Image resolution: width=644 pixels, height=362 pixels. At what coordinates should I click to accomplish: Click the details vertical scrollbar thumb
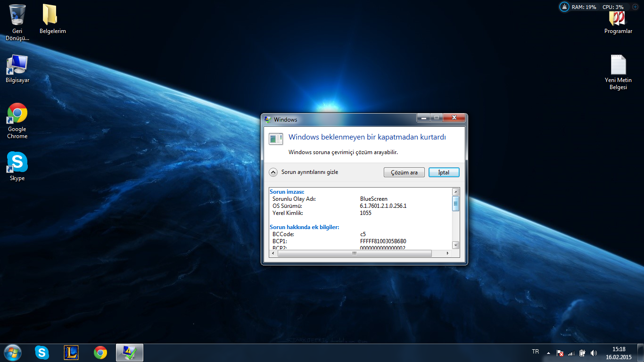[x=455, y=204]
